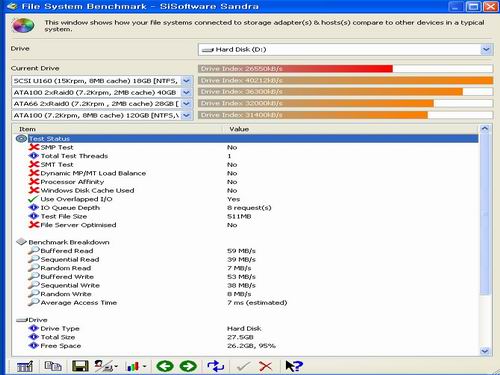This screenshot has width=500, height=375.
Task: Go forward with the green right arrow
Action: (188, 366)
